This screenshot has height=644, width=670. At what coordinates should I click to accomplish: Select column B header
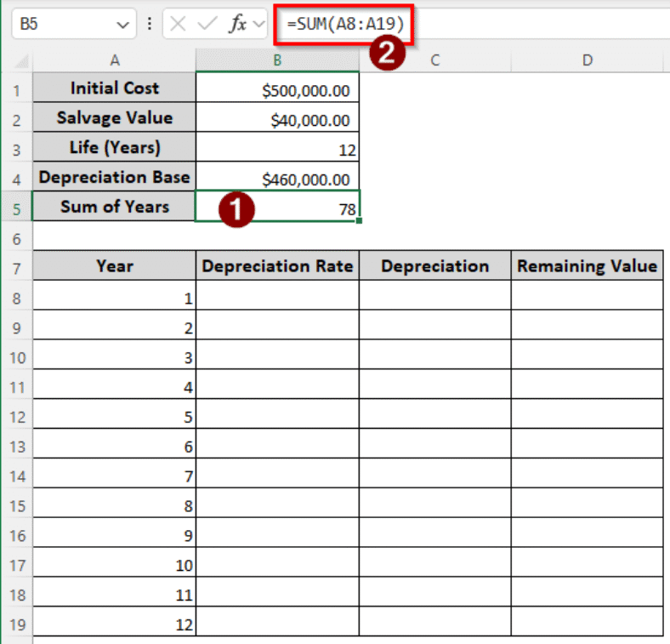pos(277,60)
